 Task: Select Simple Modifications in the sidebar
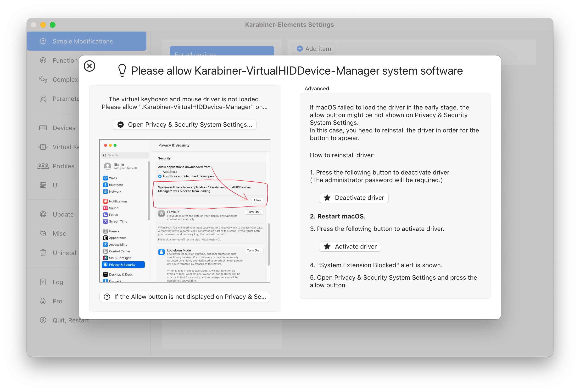pyautogui.click(x=87, y=41)
